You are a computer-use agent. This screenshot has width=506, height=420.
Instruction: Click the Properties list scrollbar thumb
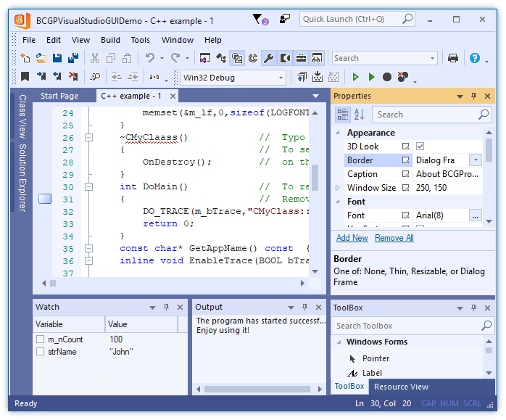coord(489,149)
